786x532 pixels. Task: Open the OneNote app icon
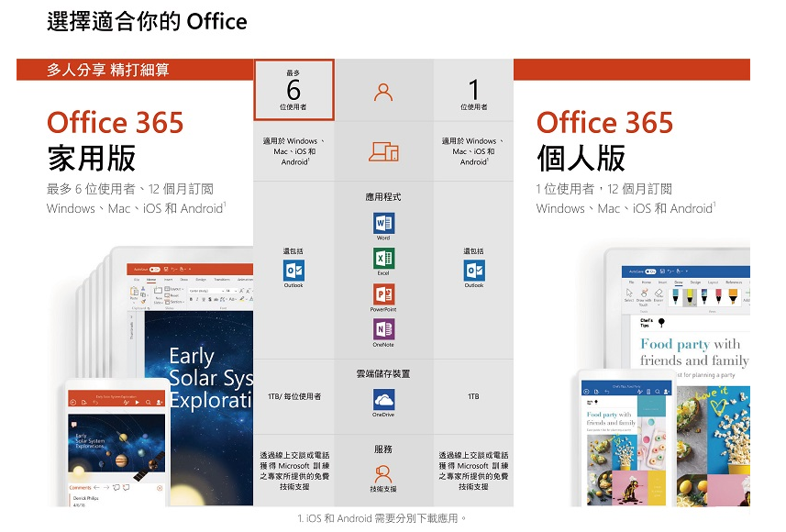pyautogui.click(x=384, y=330)
